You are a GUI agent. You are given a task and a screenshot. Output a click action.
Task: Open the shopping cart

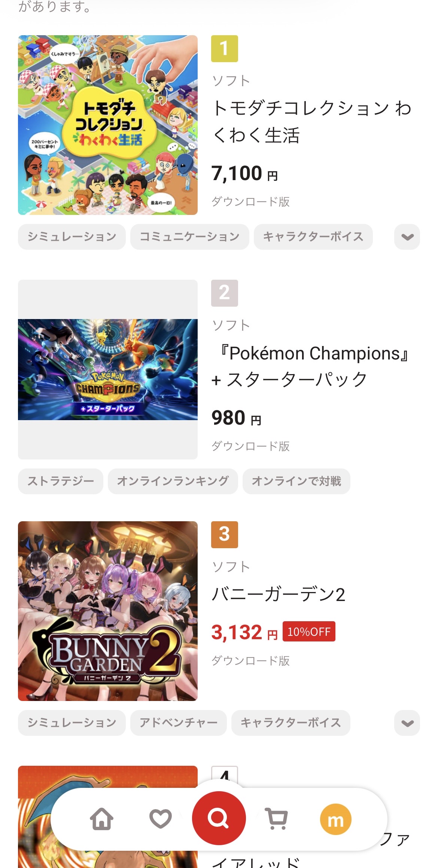tap(277, 819)
